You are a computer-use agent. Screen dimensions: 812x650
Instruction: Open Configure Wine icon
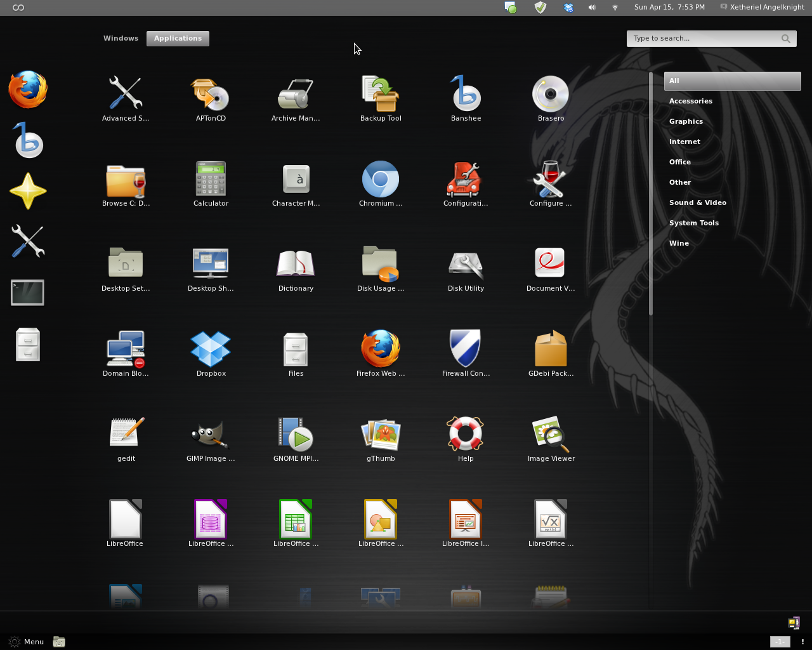click(x=551, y=179)
